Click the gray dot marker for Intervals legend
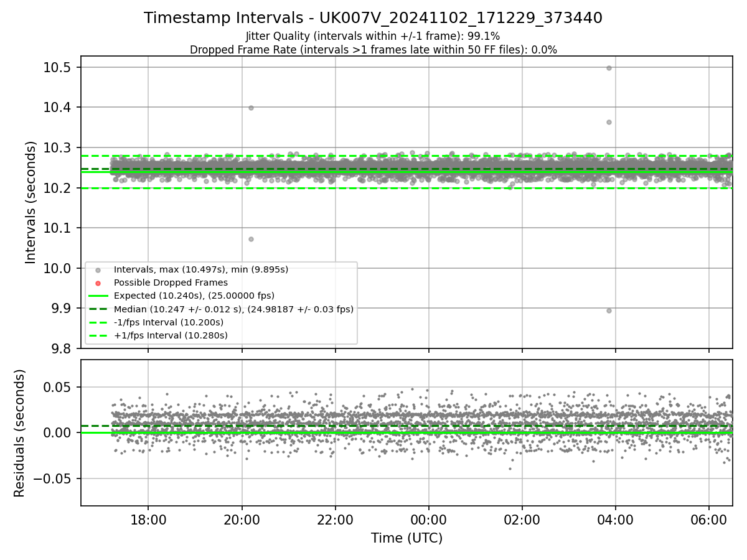Screen dimensions: 747x560 98,269
